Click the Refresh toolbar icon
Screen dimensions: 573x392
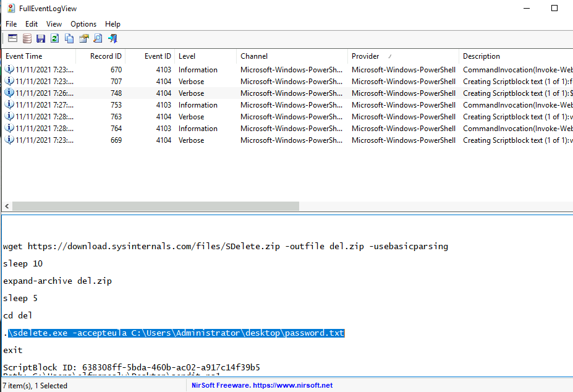click(x=55, y=38)
